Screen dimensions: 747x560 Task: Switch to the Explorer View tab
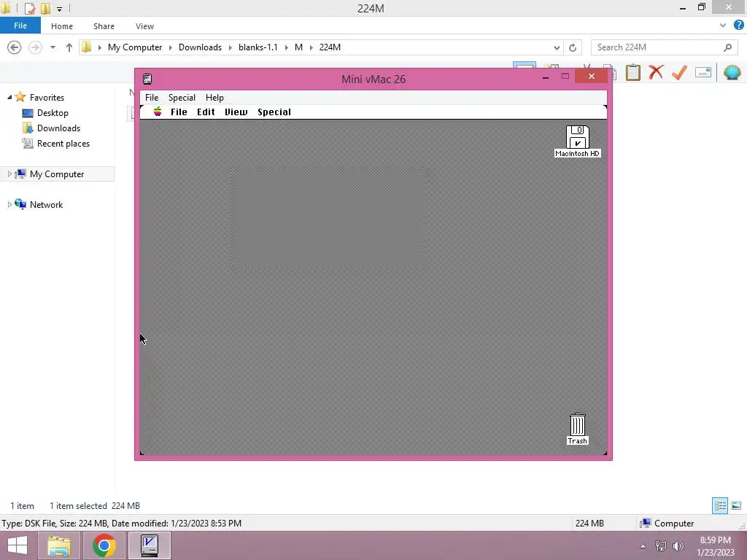point(144,26)
